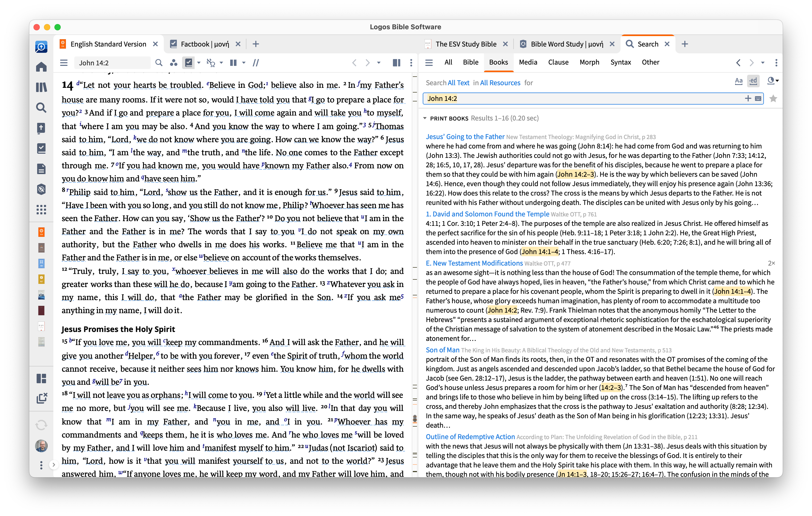Select the Bible search type
Screen dimensions: 812x516
click(470, 62)
